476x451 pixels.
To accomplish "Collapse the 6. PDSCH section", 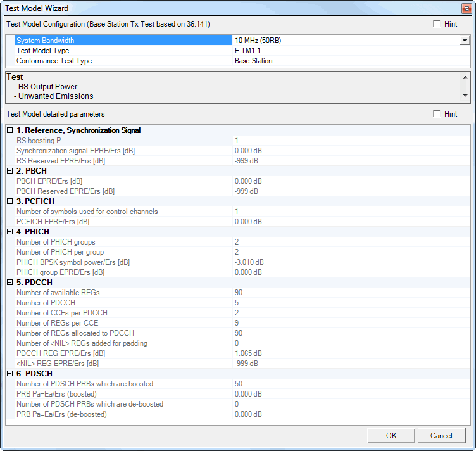I will pyautogui.click(x=9, y=373).
